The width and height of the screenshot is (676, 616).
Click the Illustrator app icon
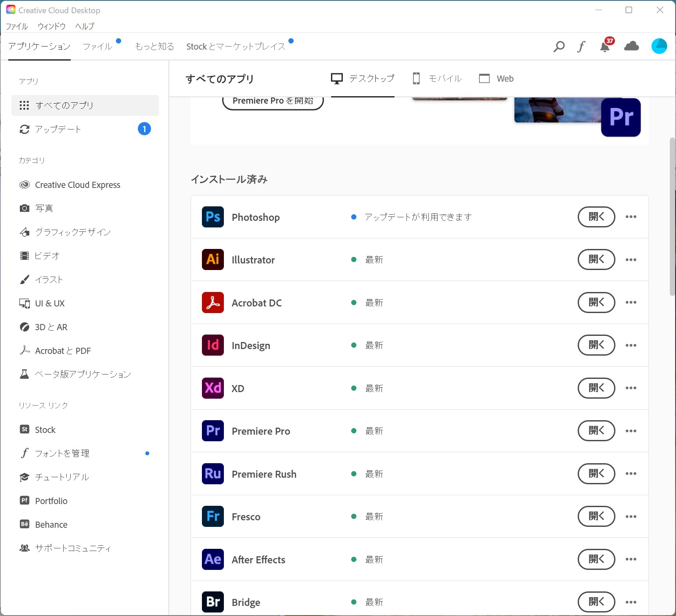[x=213, y=259]
